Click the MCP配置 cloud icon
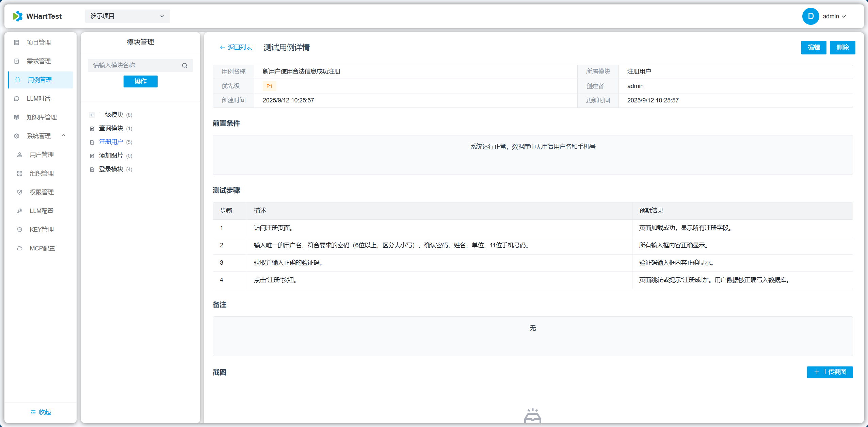The height and width of the screenshot is (427, 868). (x=20, y=248)
